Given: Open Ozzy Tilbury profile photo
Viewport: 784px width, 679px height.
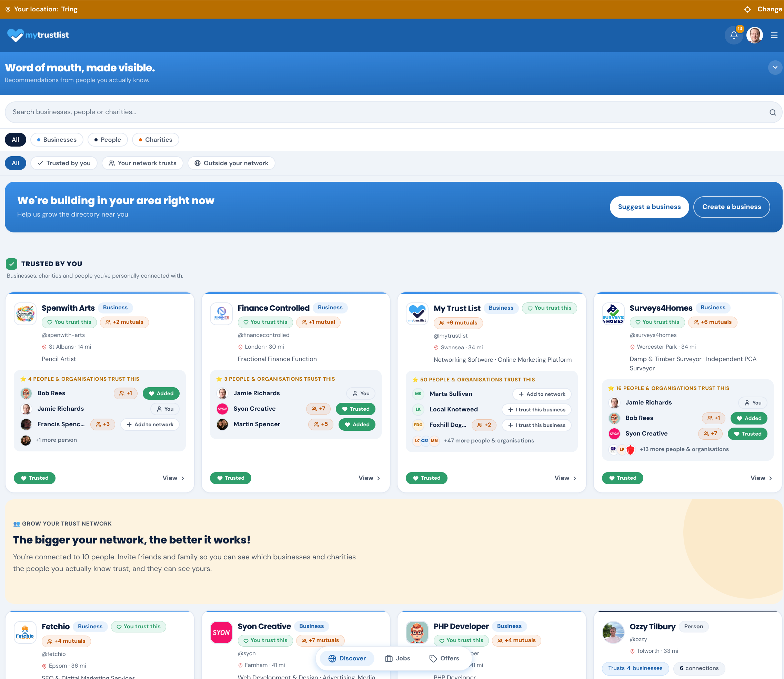Looking at the screenshot, I should click(x=613, y=632).
